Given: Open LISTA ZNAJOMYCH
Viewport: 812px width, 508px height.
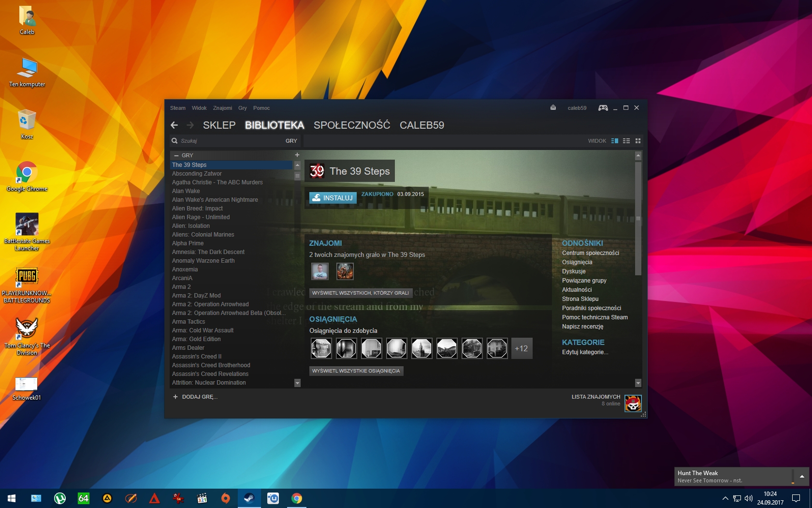Looking at the screenshot, I should click(x=596, y=397).
